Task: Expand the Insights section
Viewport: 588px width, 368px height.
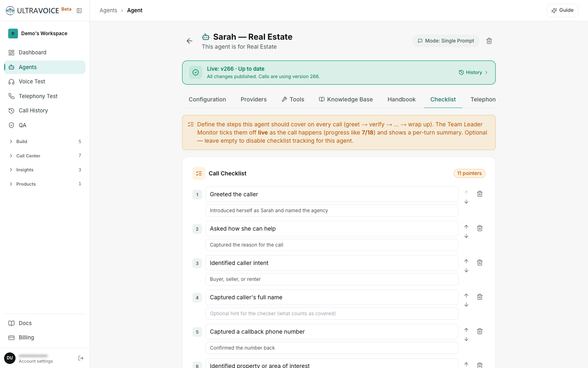Action: click(45, 170)
